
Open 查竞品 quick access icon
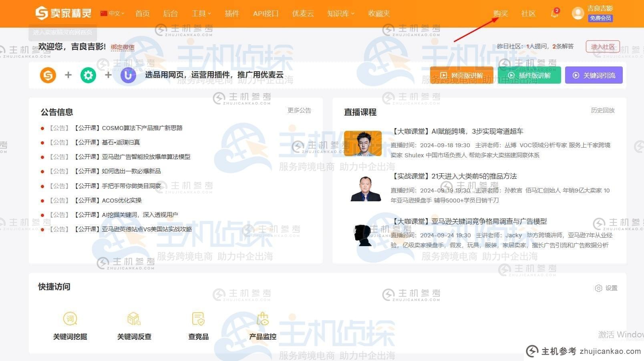coord(198,319)
